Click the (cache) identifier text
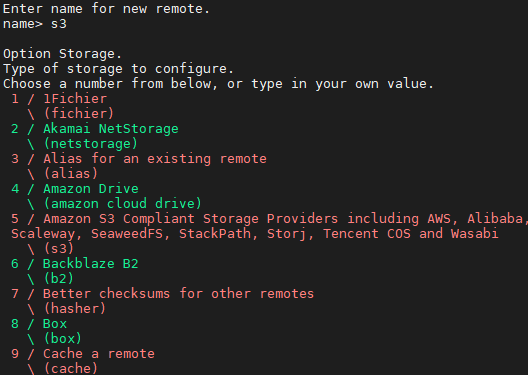Screen dimensions: 528x375 pyautogui.click(x=71, y=368)
